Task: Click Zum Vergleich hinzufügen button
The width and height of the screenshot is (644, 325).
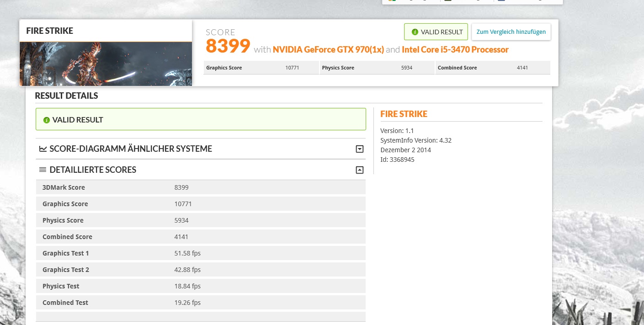Action: tap(511, 32)
